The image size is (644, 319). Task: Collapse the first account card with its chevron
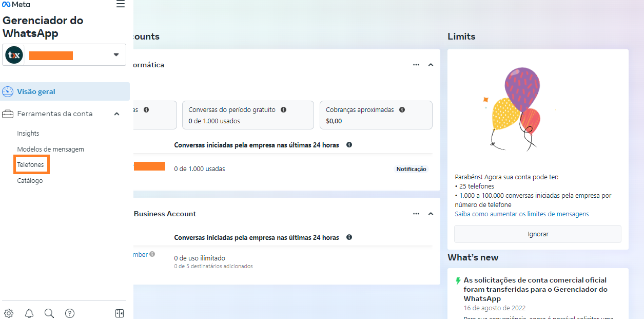(x=431, y=65)
